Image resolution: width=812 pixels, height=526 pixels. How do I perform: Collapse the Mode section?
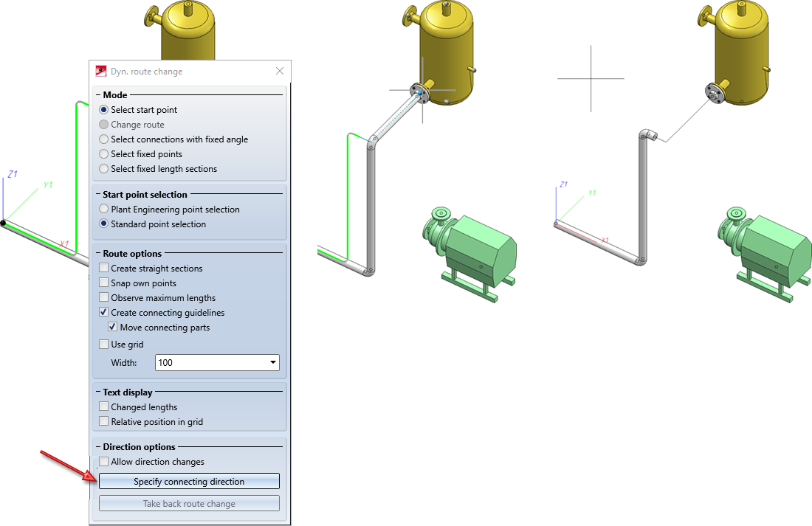click(x=98, y=95)
